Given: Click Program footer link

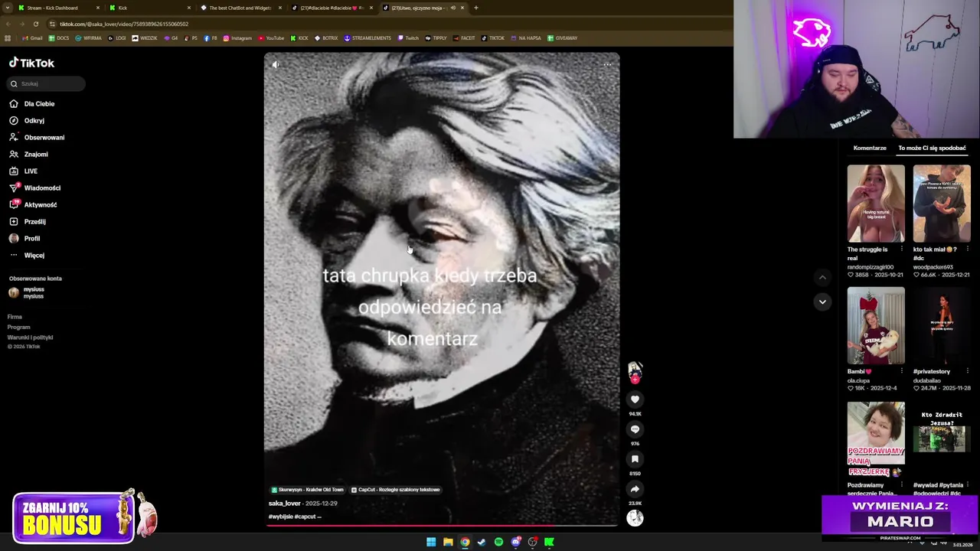Looking at the screenshot, I should [18, 327].
